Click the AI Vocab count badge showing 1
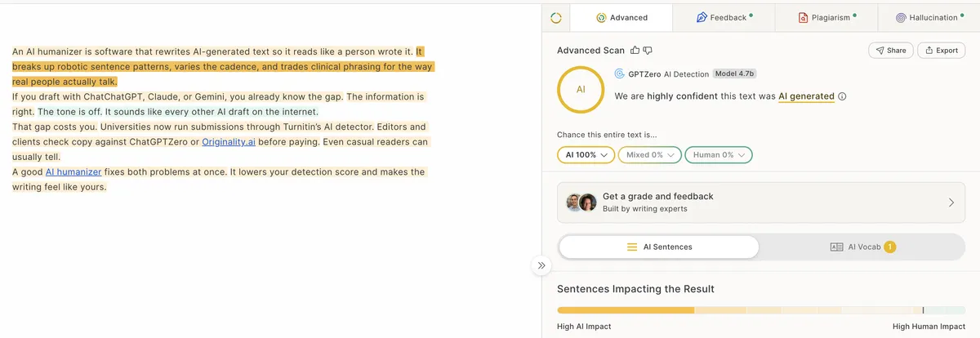 pos(890,247)
